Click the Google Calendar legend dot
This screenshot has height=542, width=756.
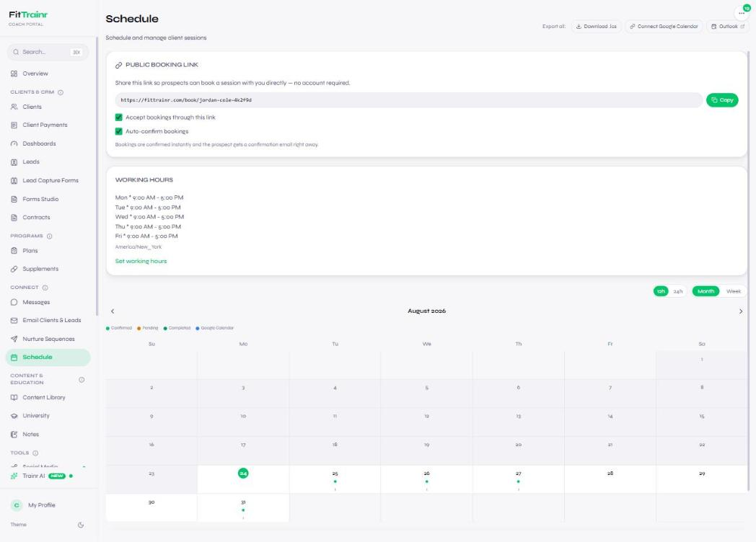197,329
